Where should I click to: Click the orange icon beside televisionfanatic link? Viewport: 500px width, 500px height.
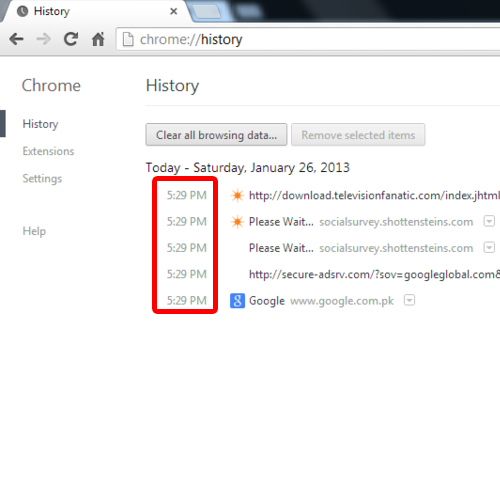238,195
